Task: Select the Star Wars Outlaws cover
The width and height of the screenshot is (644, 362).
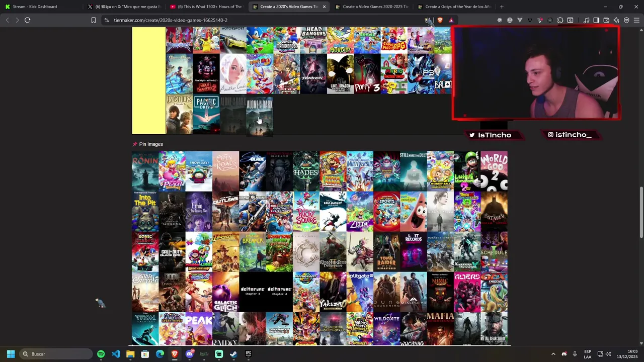Action: click(225, 211)
